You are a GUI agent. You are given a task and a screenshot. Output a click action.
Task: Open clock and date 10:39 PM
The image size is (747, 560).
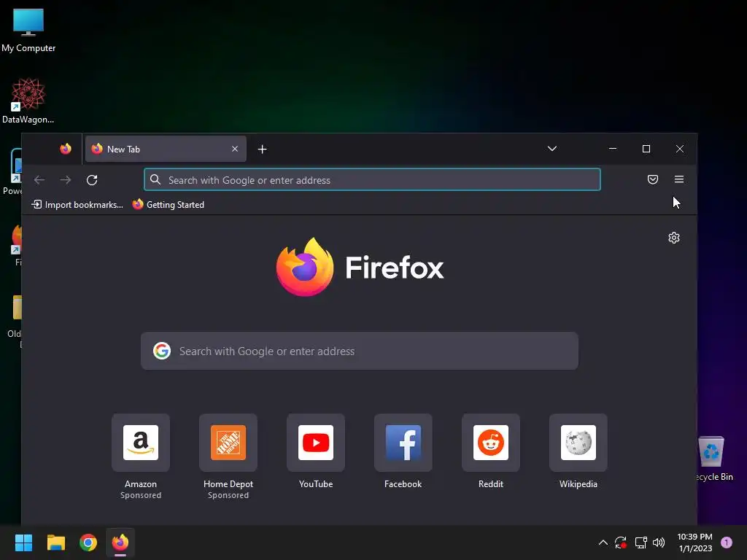pos(695,542)
